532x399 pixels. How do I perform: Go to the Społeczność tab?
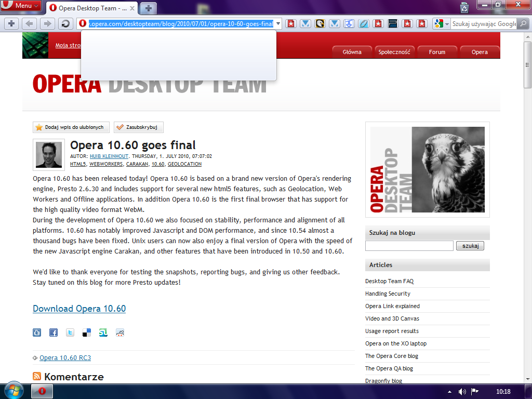coord(394,52)
